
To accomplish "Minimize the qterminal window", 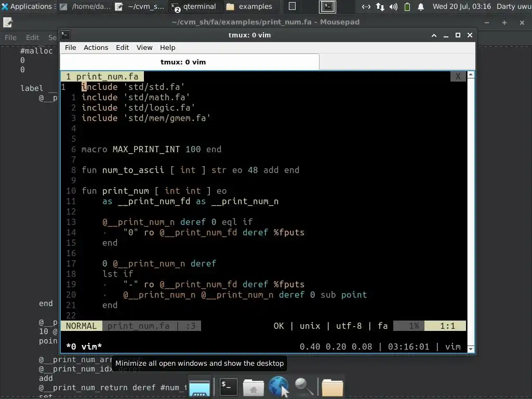I will click(446, 35).
